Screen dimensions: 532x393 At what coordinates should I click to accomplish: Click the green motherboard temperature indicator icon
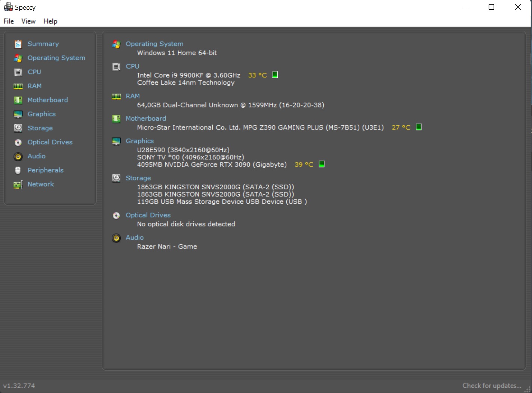tap(419, 127)
